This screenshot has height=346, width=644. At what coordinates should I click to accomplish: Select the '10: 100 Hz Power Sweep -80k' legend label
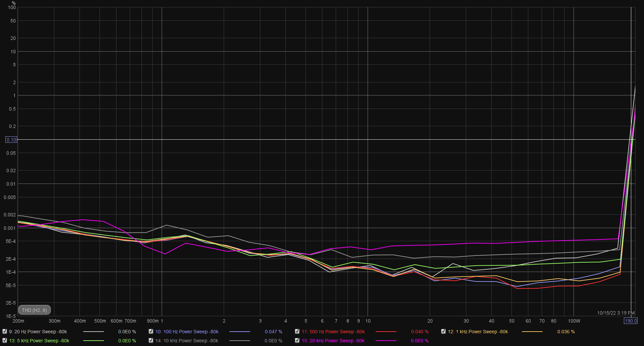187,332
